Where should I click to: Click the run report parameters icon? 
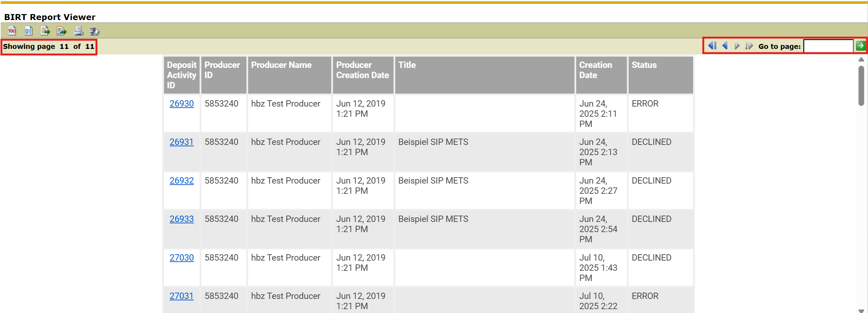29,31
